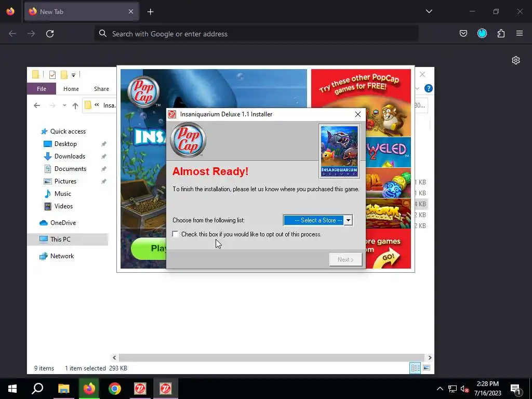
Task: Open the Pocket save icon in Firefox
Action: coord(463,33)
